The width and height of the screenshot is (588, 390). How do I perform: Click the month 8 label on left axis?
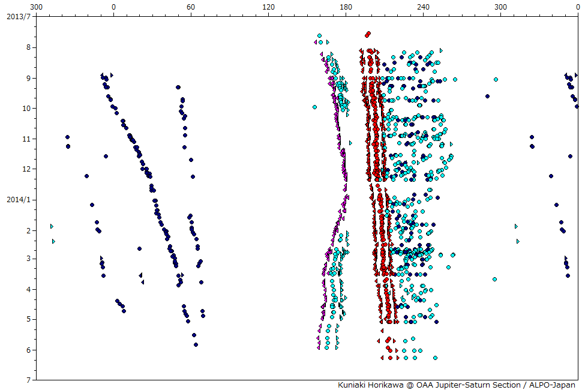(28, 47)
